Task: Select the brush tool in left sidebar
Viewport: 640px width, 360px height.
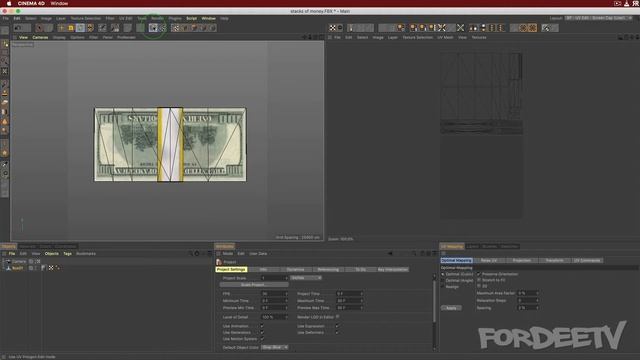Action: point(5,84)
